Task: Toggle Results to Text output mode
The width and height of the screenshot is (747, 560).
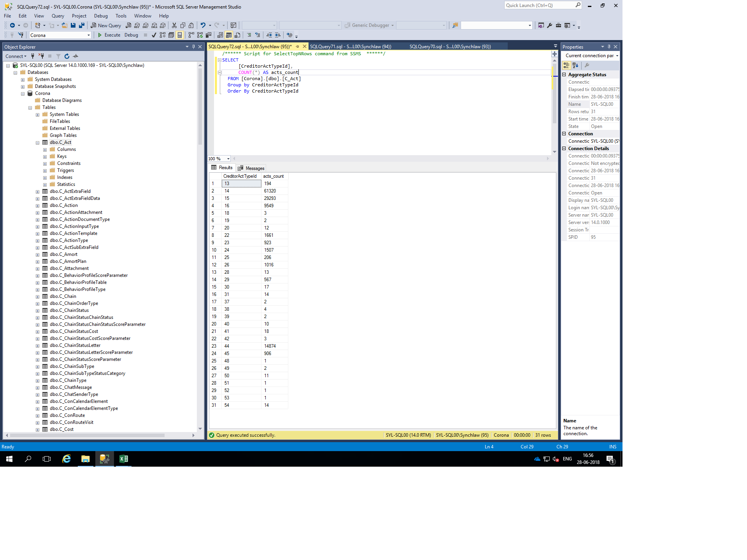Action: point(220,35)
